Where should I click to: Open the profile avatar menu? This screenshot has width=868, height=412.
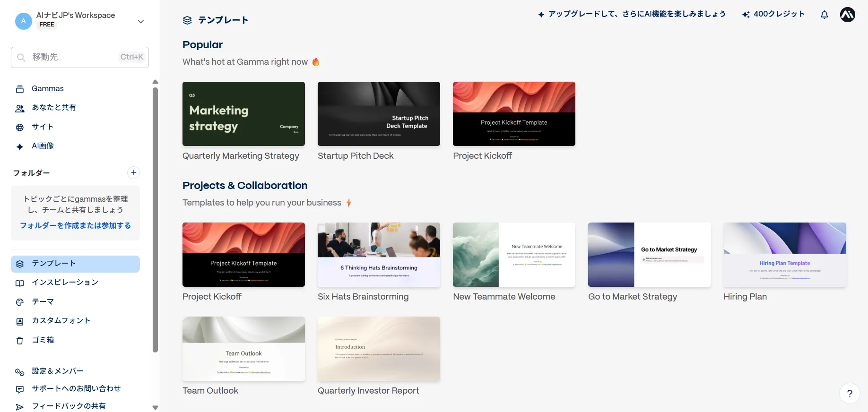pos(848,15)
